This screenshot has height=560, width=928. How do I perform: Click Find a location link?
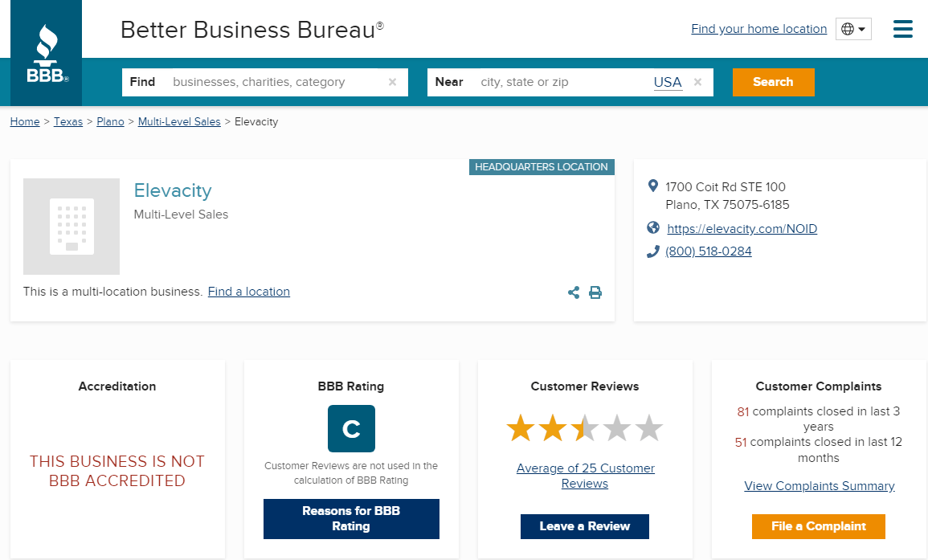click(x=248, y=291)
